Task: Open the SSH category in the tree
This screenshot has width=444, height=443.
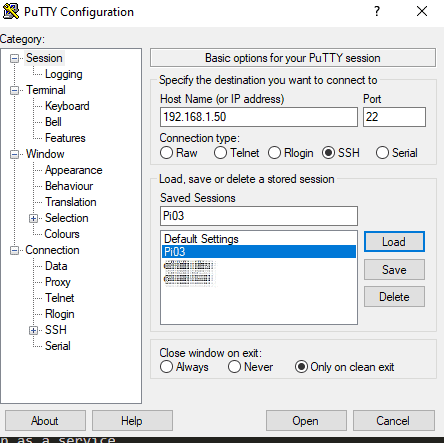Action: point(56,330)
